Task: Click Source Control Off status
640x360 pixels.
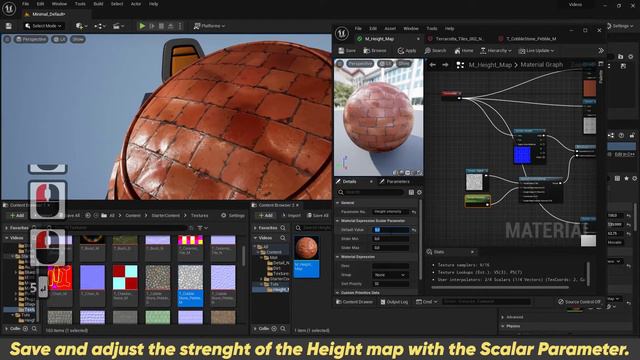Action: tap(579, 302)
